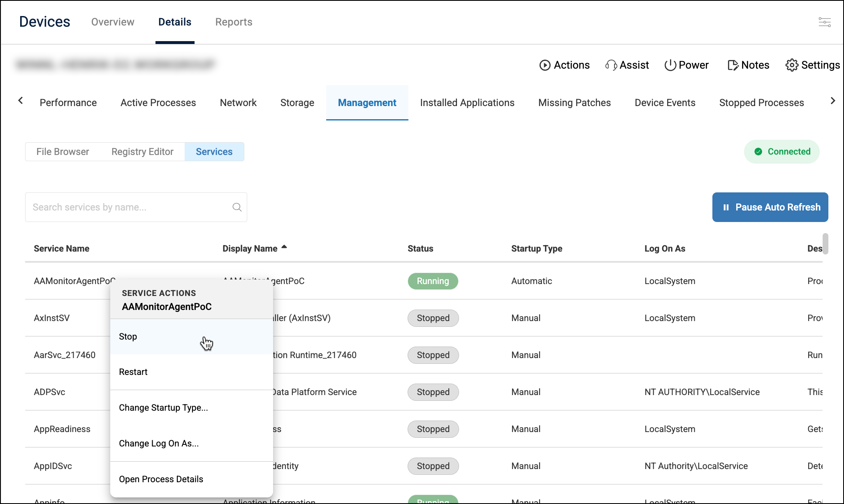The image size is (844, 504).
Task: Sort by the Status column header
Action: pos(420,249)
